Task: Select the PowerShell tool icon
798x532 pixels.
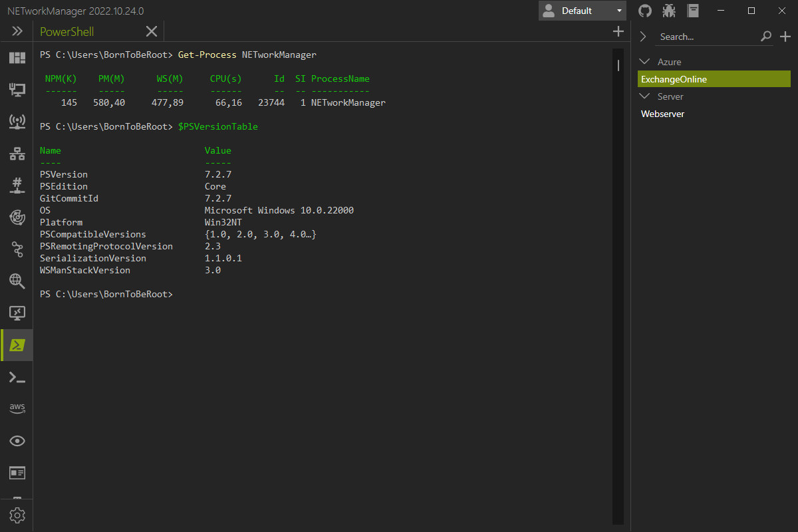Action: [x=17, y=344]
